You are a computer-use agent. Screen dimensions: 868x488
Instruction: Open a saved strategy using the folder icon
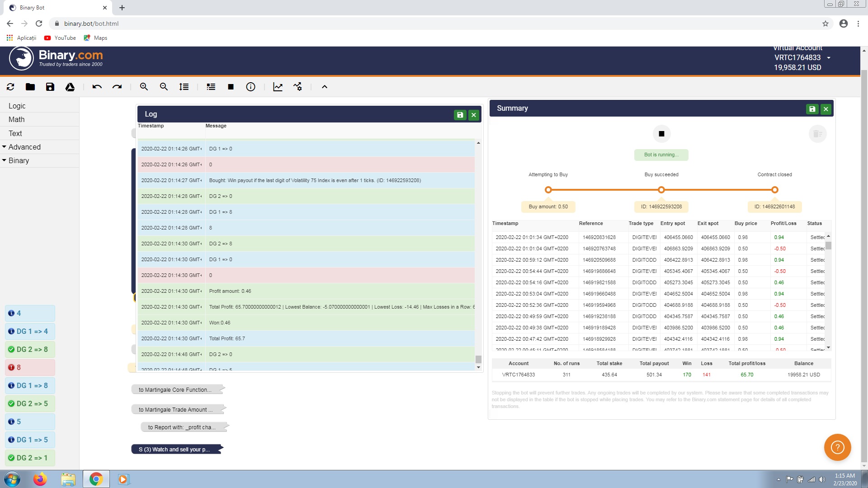pos(30,87)
